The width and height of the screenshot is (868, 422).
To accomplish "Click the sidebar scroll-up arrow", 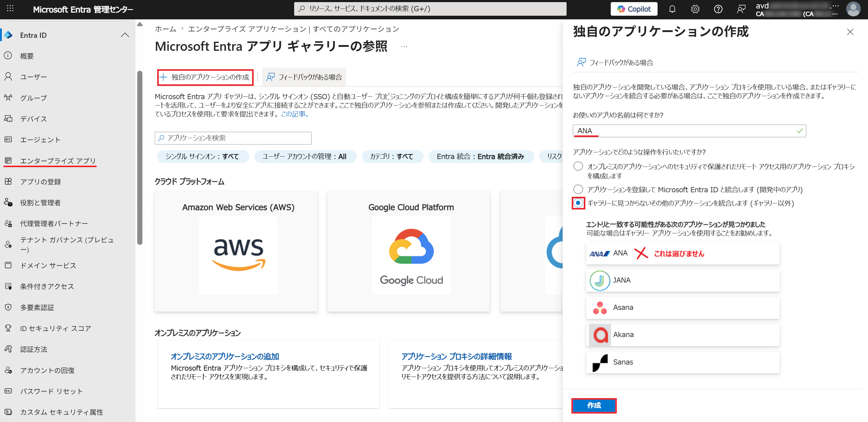I will tap(140, 24).
